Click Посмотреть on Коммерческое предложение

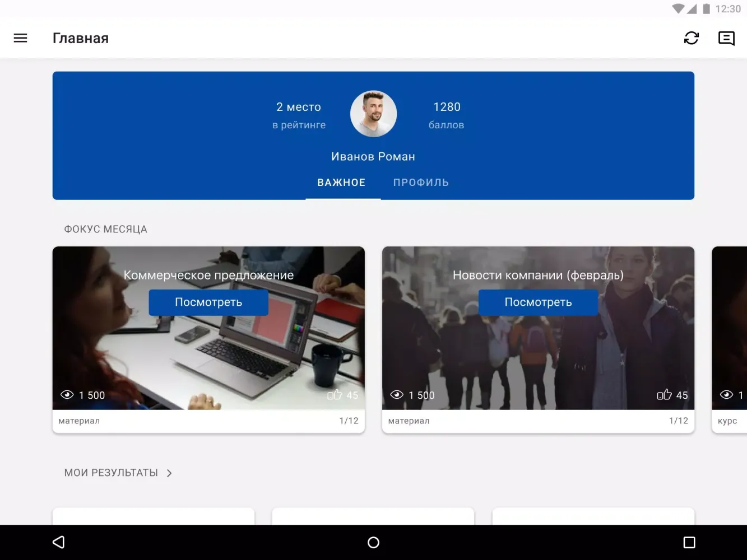click(x=208, y=302)
